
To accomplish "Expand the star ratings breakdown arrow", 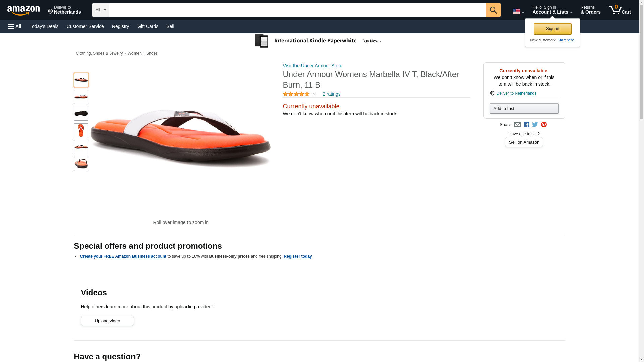I will click(314, 94).
